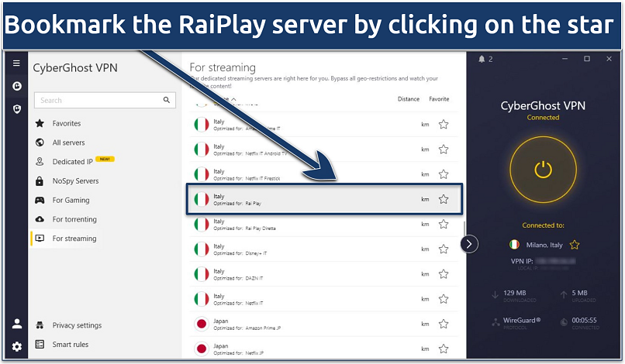Click the Italian flag of Rai Play server
The width and height of the screenshot is (625, 364).
click(202, 200)
